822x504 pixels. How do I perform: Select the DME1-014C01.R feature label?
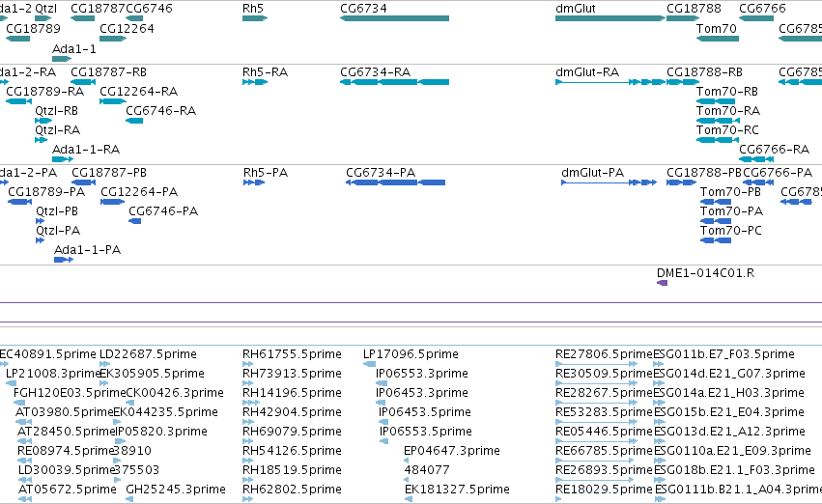pos(705,273)
